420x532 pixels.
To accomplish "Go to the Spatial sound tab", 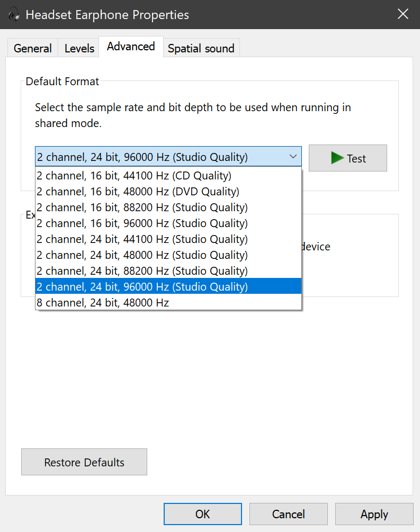I will 201,48.
